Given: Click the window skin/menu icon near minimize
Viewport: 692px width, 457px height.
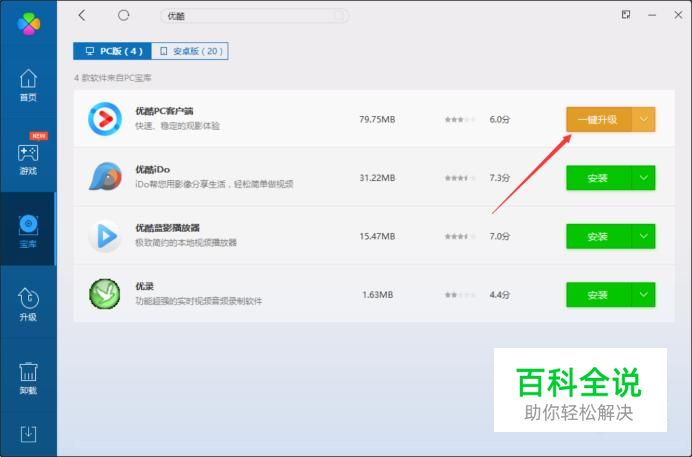Looking at the screenshot, I should pos(625,15).
